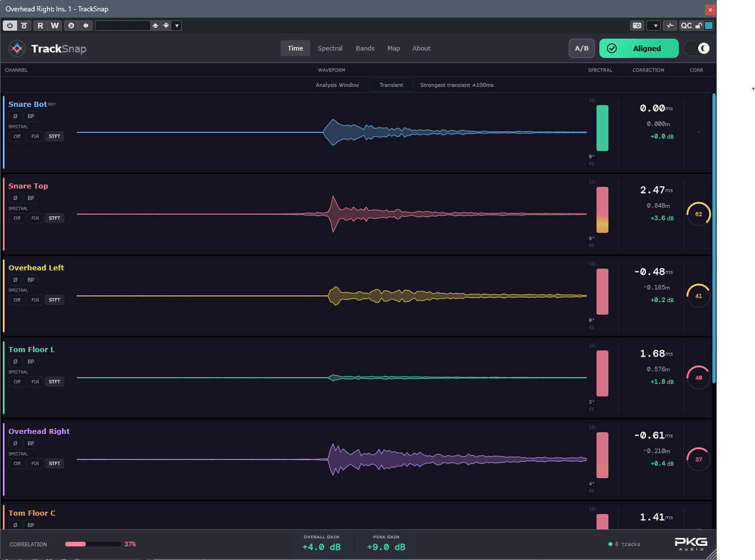Image resolution: width=755 pixels, height=560 pixels.
Task: Click the overall correlation 37% bar
Action: [93, 544]
